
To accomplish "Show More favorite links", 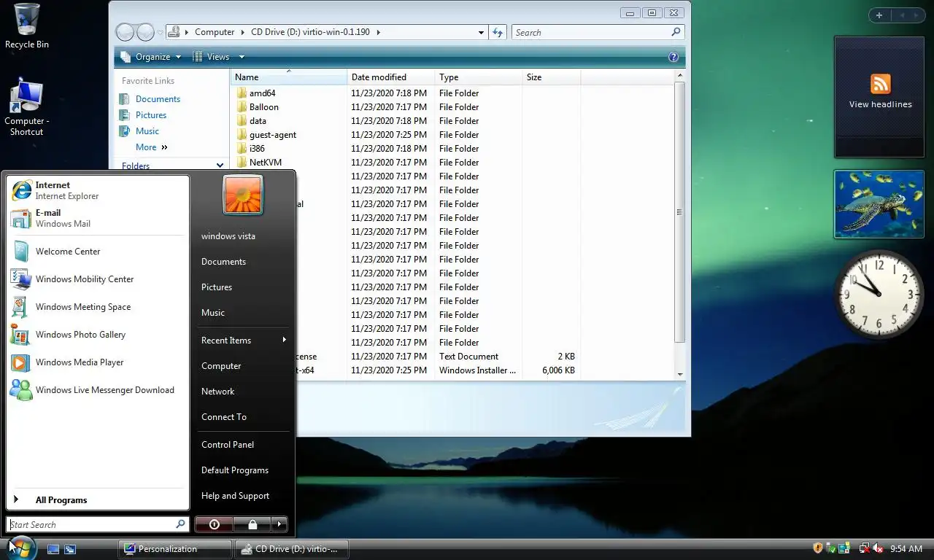I will click(151, 147).
